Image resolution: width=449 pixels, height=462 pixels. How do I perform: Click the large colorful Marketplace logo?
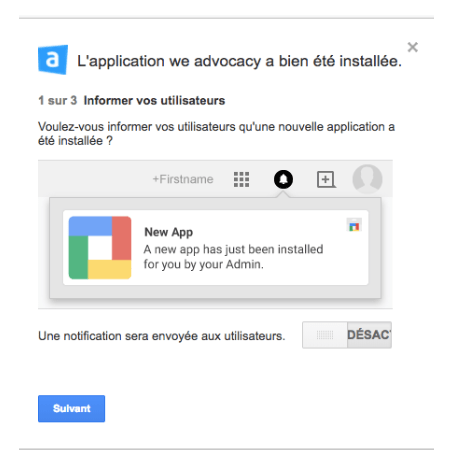click(x=100, y=248)
